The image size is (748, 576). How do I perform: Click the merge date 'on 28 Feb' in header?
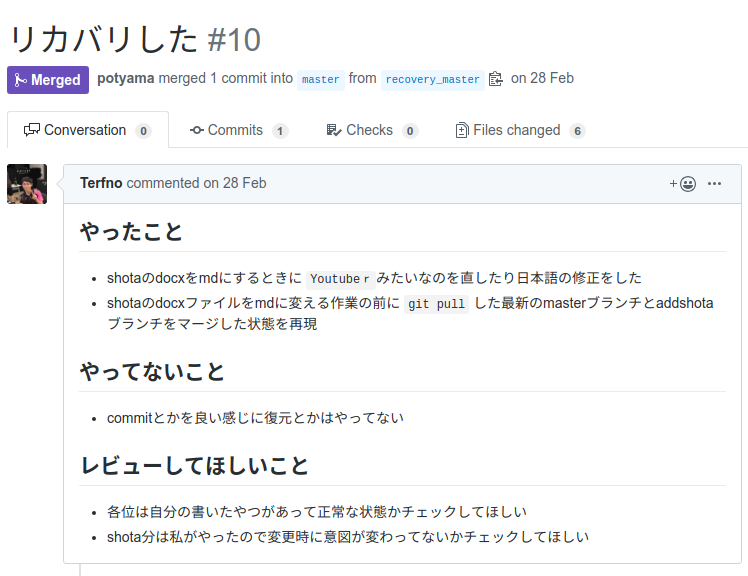[x=542, y=78]
